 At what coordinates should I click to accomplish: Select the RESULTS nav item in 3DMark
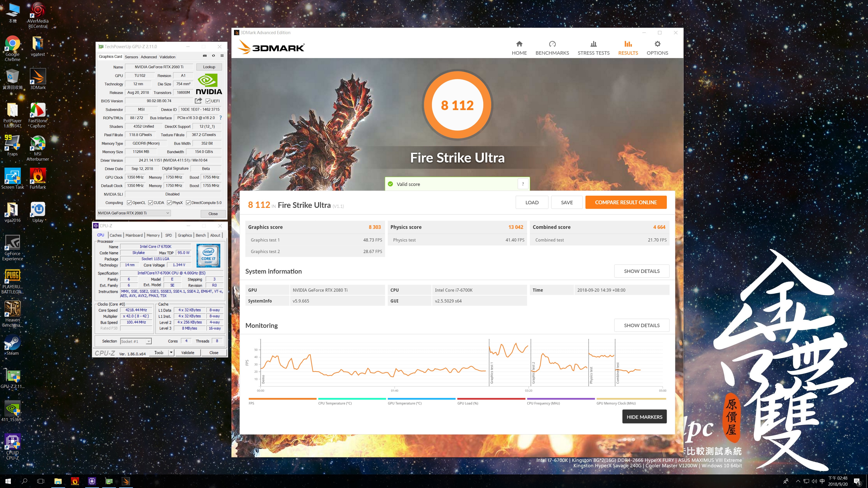(628, 48)
